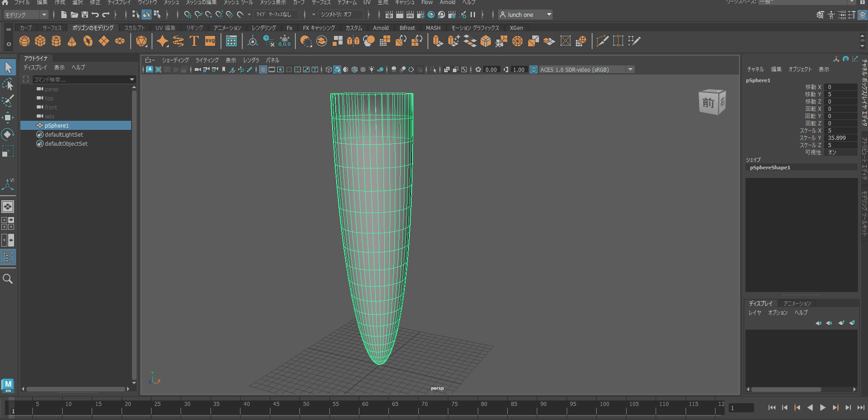The height and width of the screenshot is (420, 868).
Task: Open the シェーディング panel menu
Action: (175, 60)
